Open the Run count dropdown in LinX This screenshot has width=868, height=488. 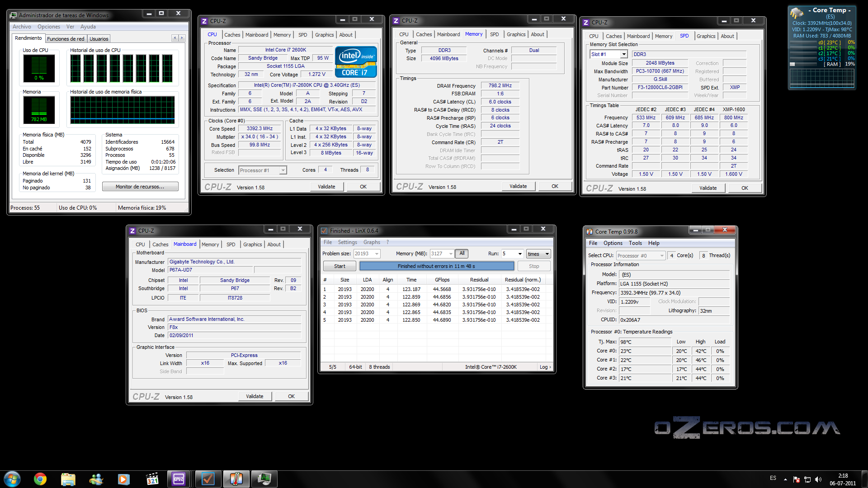coord(520,254)
